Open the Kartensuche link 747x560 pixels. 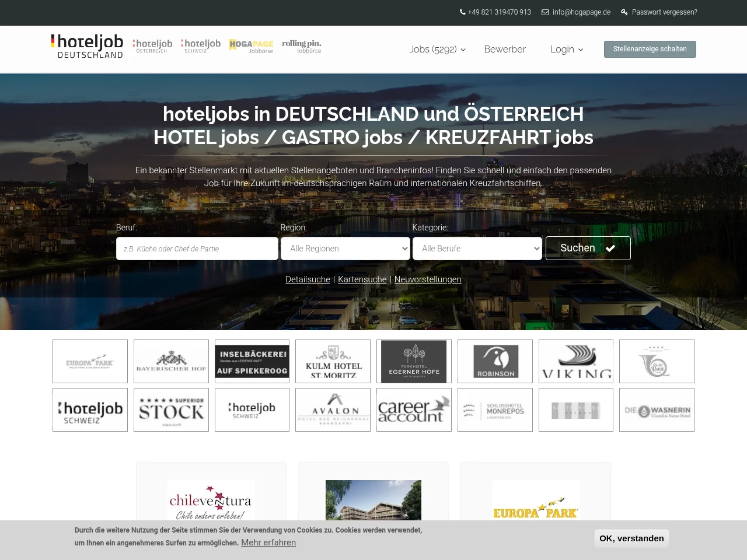pyautogui.click(x=362, y=279)
